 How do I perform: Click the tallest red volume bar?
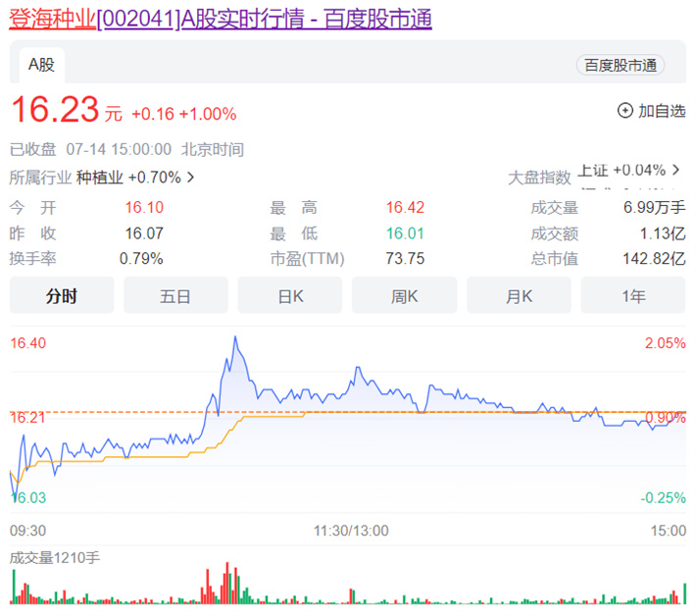pyautogui.click(x=226, y=583)
